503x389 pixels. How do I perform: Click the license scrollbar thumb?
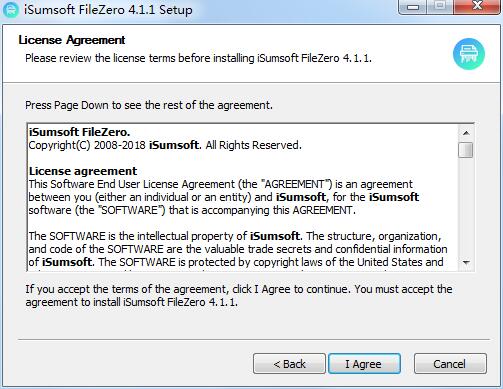[466, 150]
